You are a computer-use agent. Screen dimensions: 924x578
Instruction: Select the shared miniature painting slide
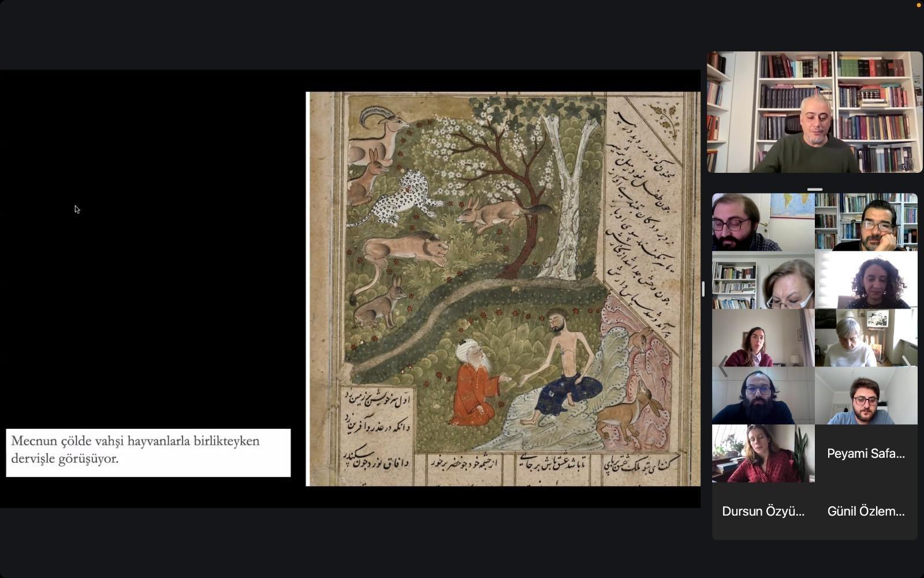pyautogui.click(x=503, y=289)
